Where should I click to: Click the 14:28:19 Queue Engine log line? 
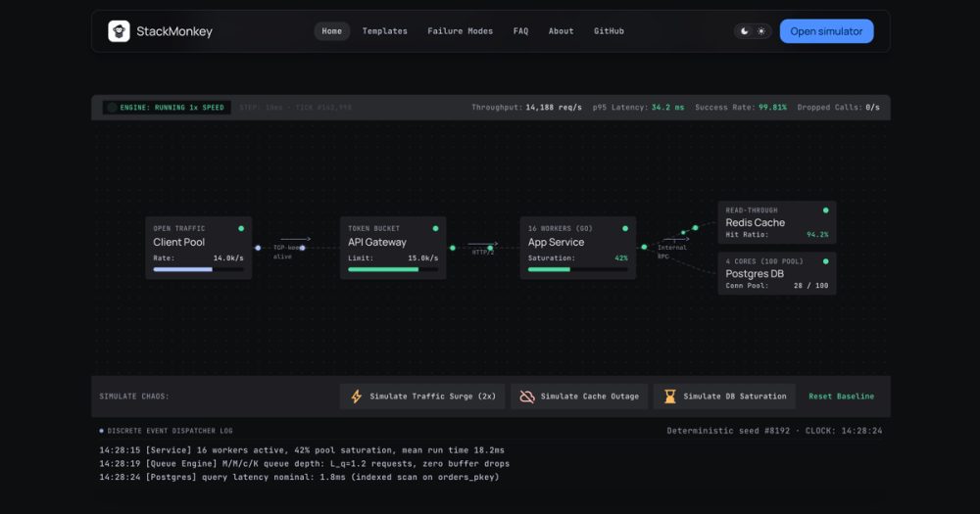click(x=305, y=463)
